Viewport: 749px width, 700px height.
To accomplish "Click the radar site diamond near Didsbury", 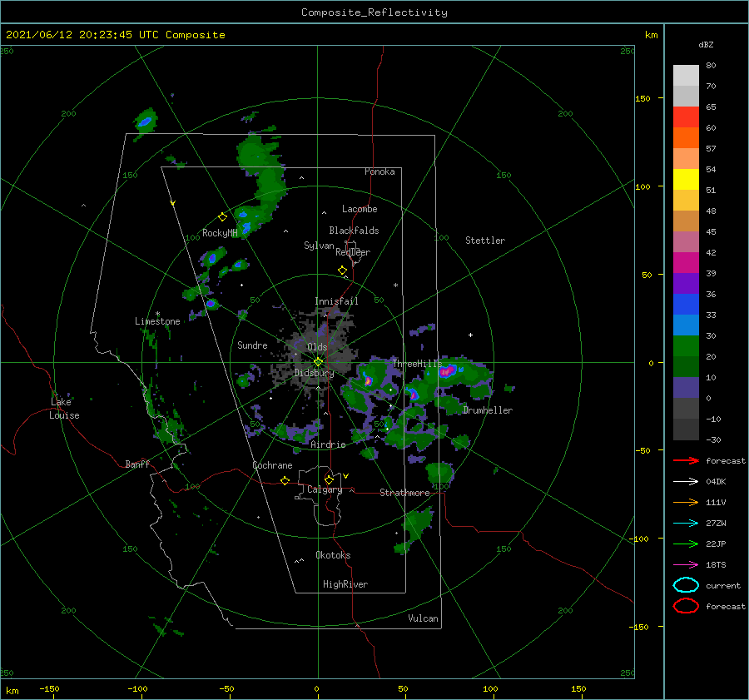I will [x=318, y=362].
